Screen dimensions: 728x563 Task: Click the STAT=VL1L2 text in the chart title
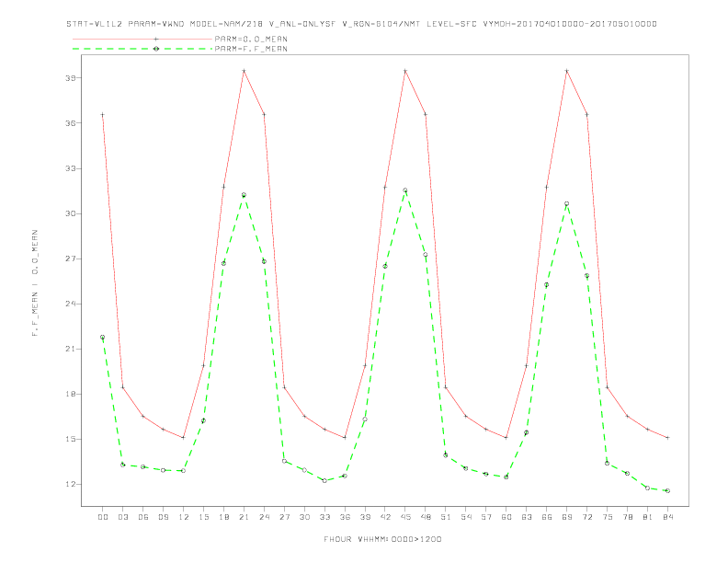95,24
